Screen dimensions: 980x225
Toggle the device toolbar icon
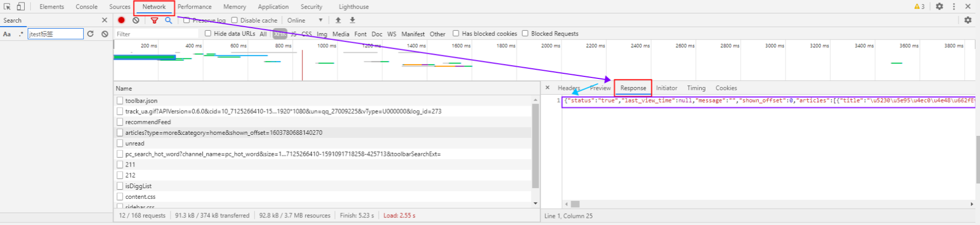pyautogui.click(x=21, y=7)
